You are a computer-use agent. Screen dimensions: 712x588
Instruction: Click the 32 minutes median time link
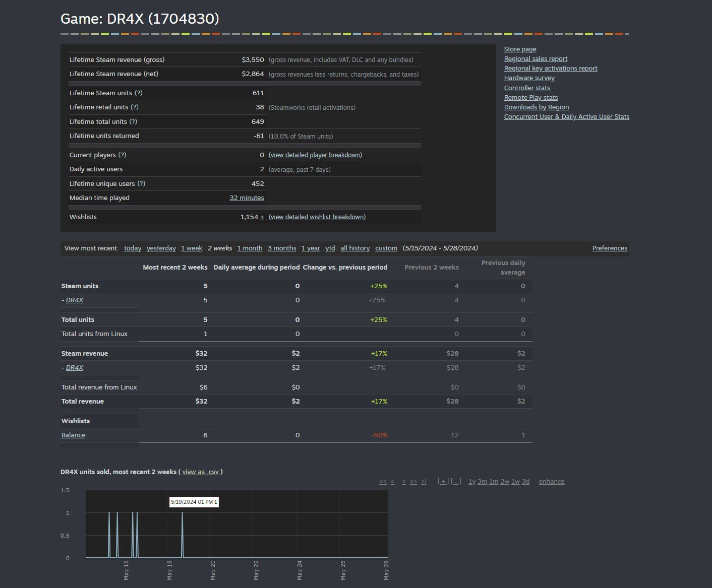pos(247,198)
